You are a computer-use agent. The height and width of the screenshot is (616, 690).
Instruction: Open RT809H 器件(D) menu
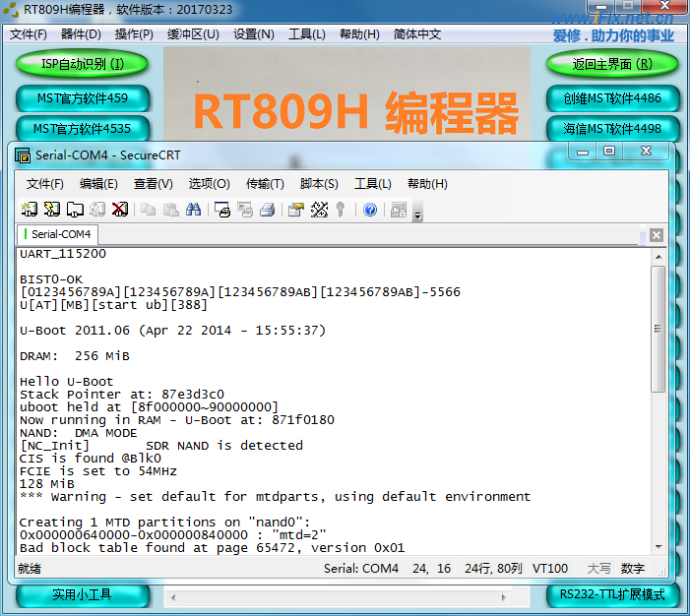pyautogui.click(x=81, y=33)
